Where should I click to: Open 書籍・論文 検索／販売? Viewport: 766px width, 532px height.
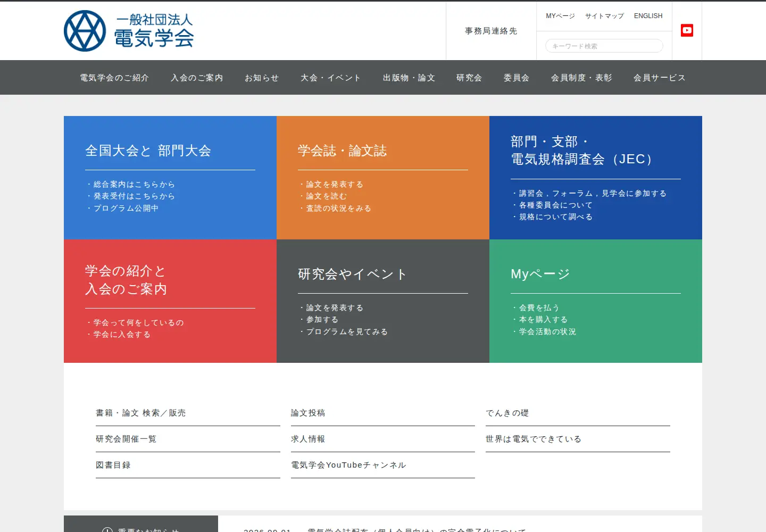pyautogui.click(x=188, y=413)
